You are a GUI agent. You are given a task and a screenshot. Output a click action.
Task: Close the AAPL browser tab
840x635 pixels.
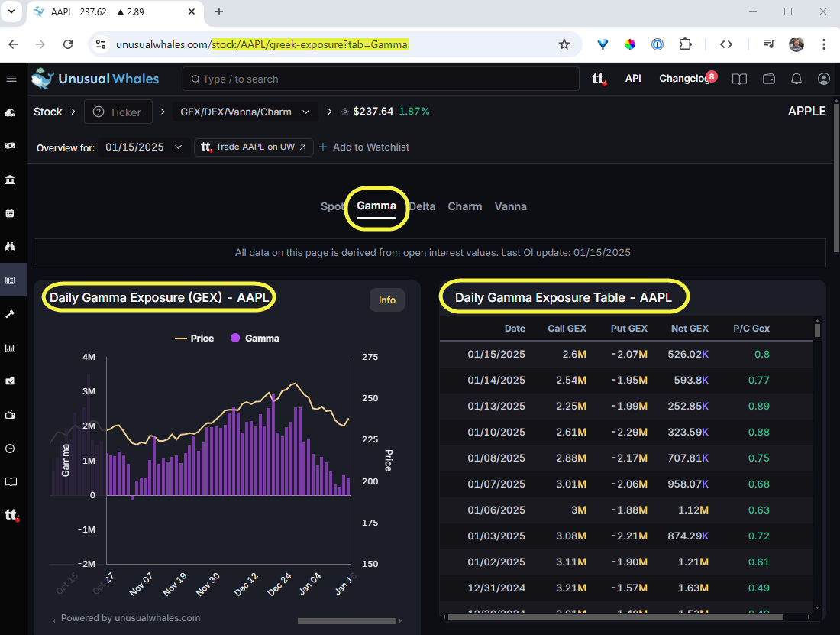pyautogui.click(x=191, y=11)
